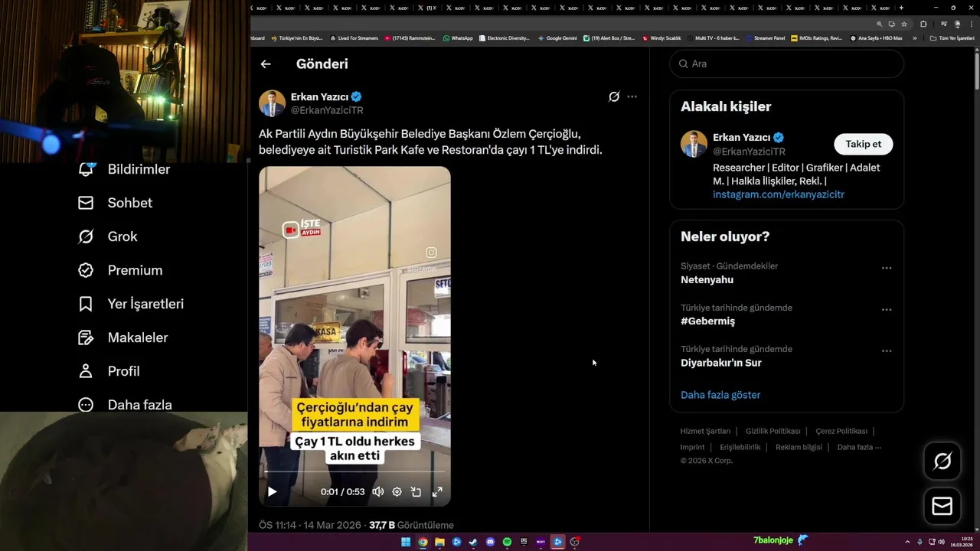
Task: Open a new browser tab
Action: click(x=901, y=8)
